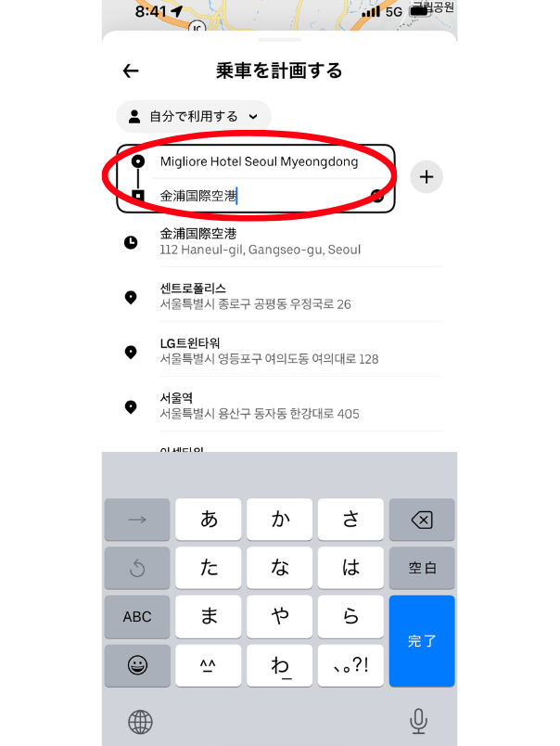Viewport: 560px width, 746px height.
Task: Add a stop with the plus button
Action: click(426, 177)
